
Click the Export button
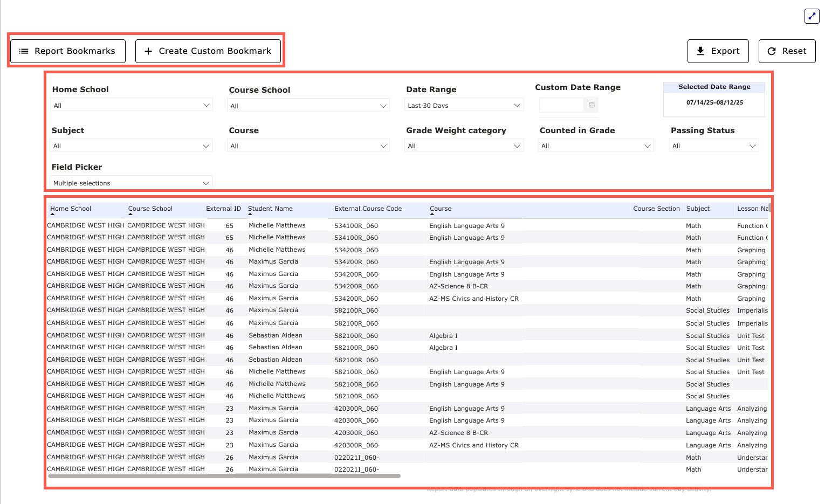718,51
